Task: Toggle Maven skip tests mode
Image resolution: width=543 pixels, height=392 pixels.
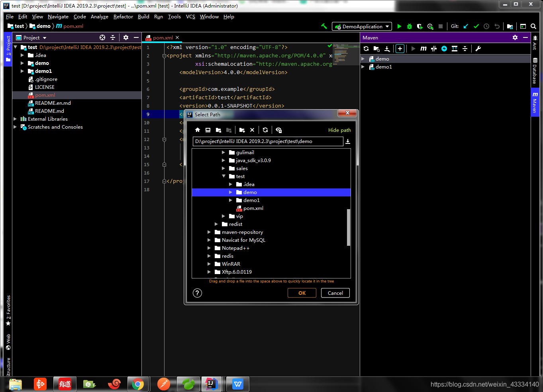Action: tap(444, 49)
